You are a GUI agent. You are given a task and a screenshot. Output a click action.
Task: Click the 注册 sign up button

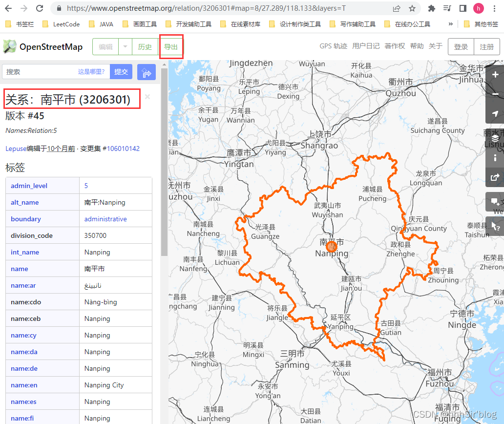point(486,47)
